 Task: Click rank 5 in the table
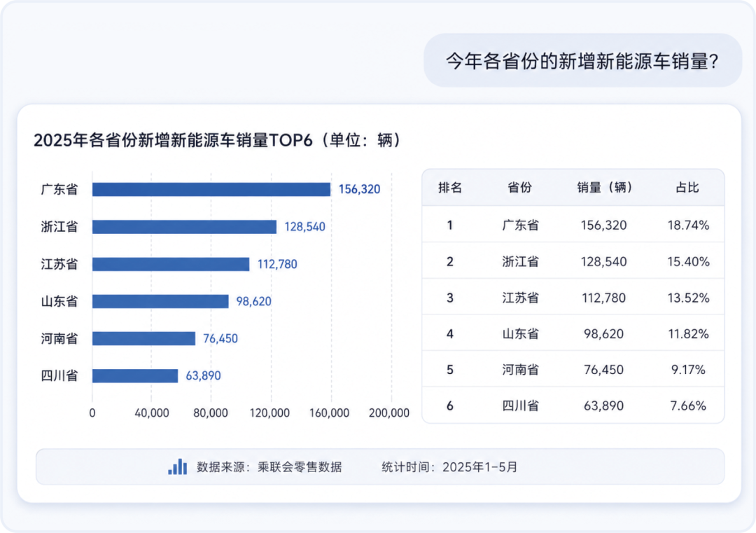coord(450,370)
